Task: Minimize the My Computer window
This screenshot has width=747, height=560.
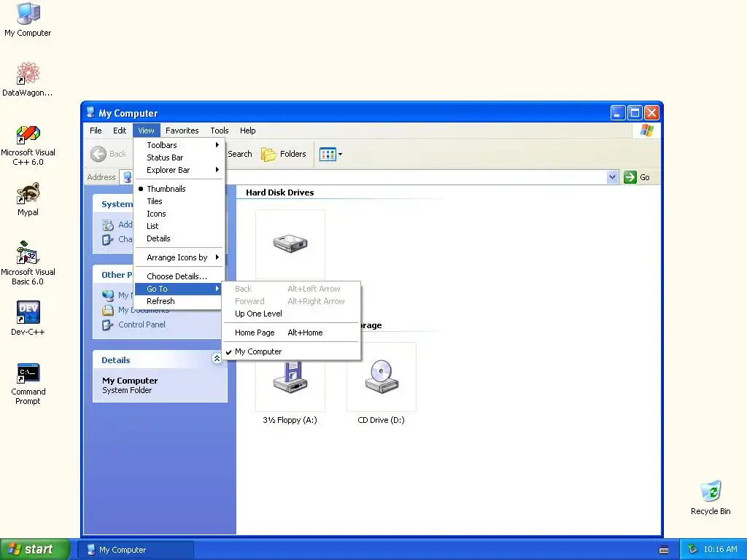Action: tap(618, 113)
